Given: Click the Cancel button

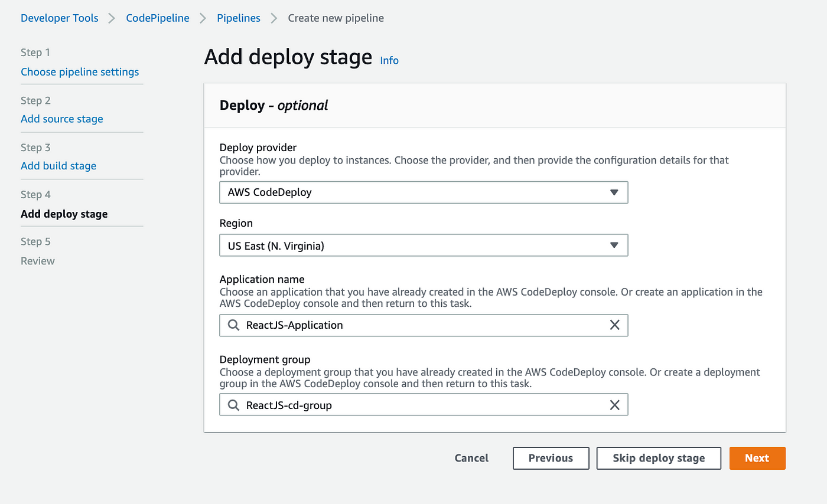Looking at the screenshot, I should click(x=471, y=458).
